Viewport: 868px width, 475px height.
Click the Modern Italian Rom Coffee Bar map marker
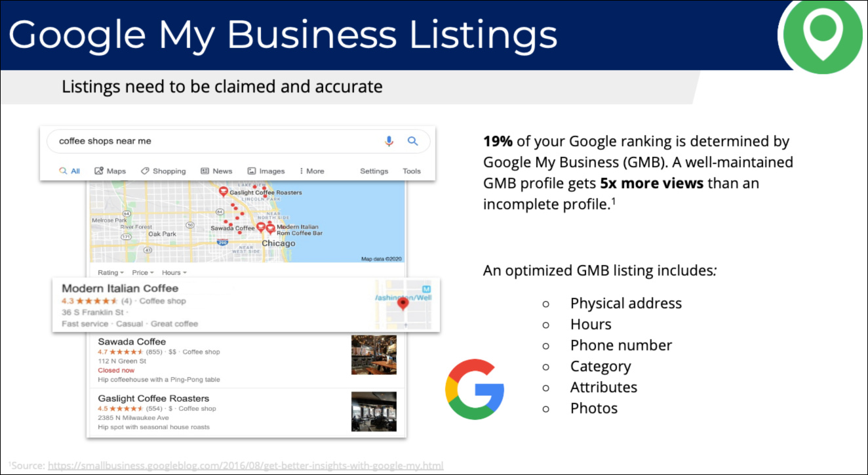tap(270, 228)
